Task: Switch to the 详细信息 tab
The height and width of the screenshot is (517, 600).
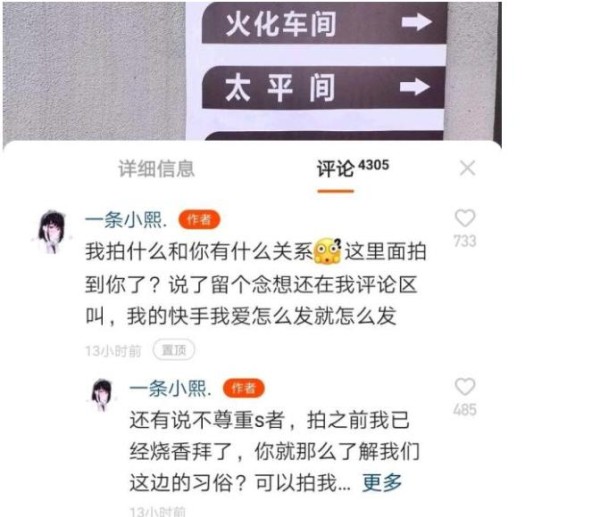Action: click(157, 169)
